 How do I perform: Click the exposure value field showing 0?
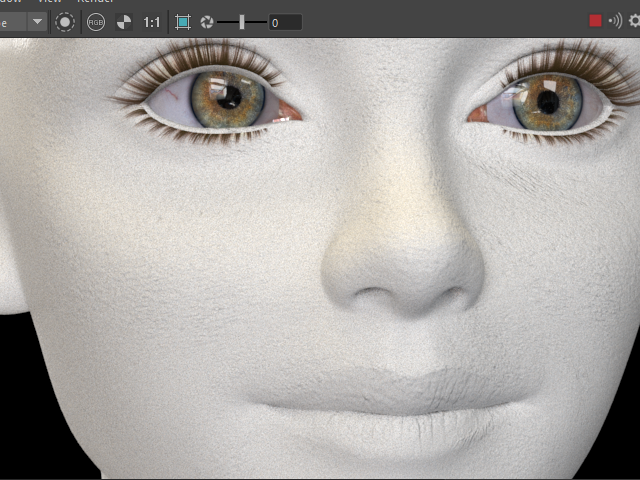(x=285, y=21)
